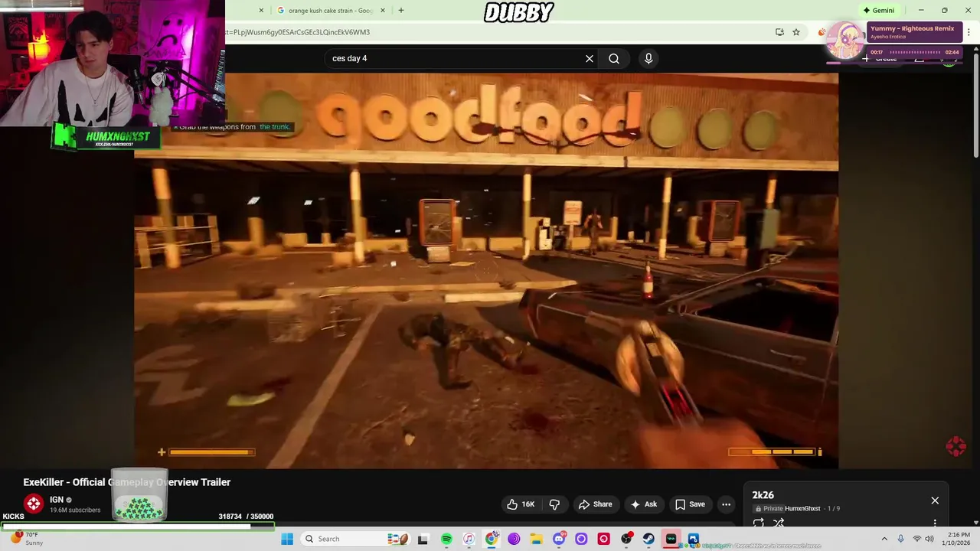Open Discord from the taskbar
Screen dimensions: 980x551
[x=559, y=539]
